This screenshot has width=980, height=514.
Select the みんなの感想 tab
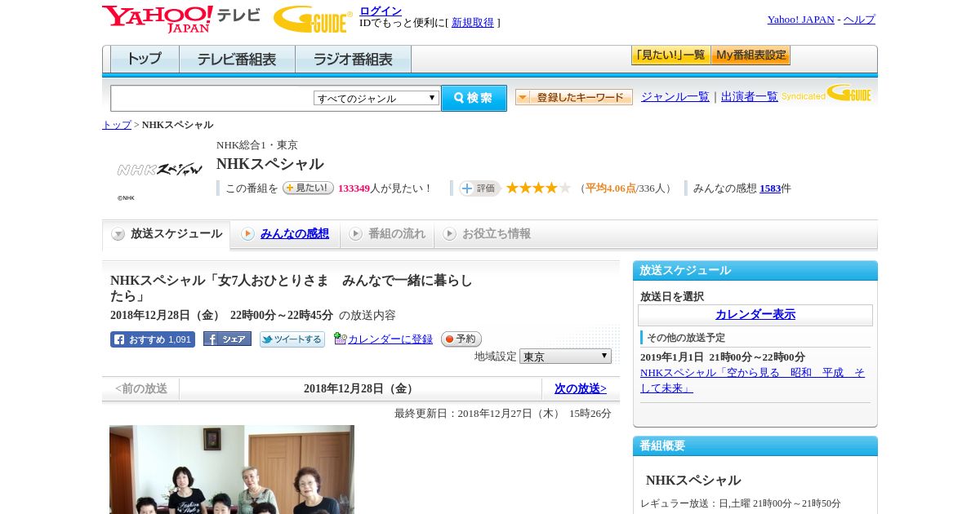(285, 234)
